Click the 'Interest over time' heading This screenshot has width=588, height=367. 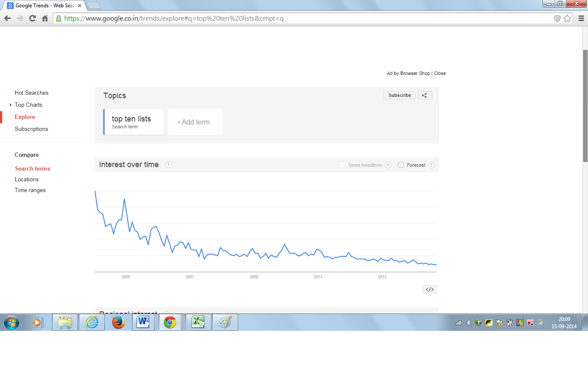(x=129, y=165)
